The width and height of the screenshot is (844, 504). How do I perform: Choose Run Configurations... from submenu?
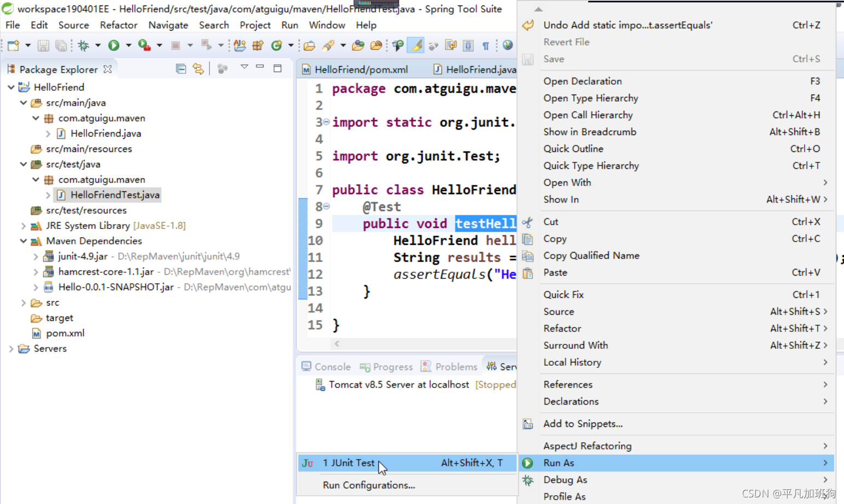tap(407, 485)
